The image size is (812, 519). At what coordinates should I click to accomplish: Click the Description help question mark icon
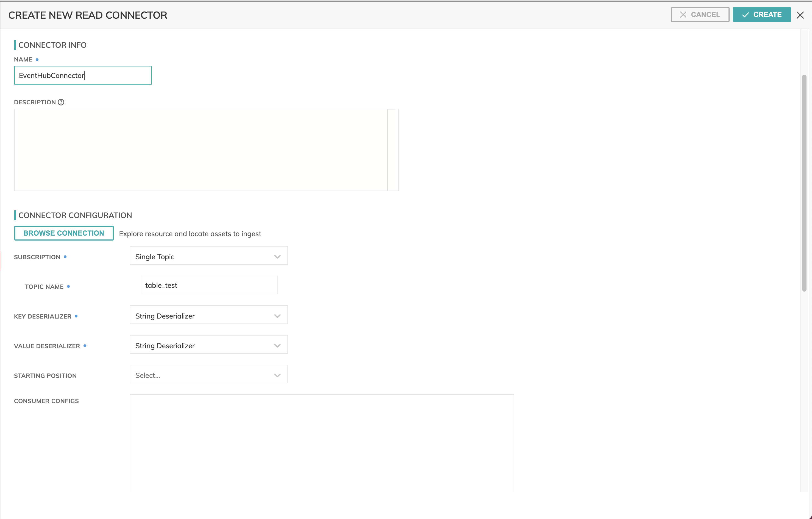tap(61, 102)
